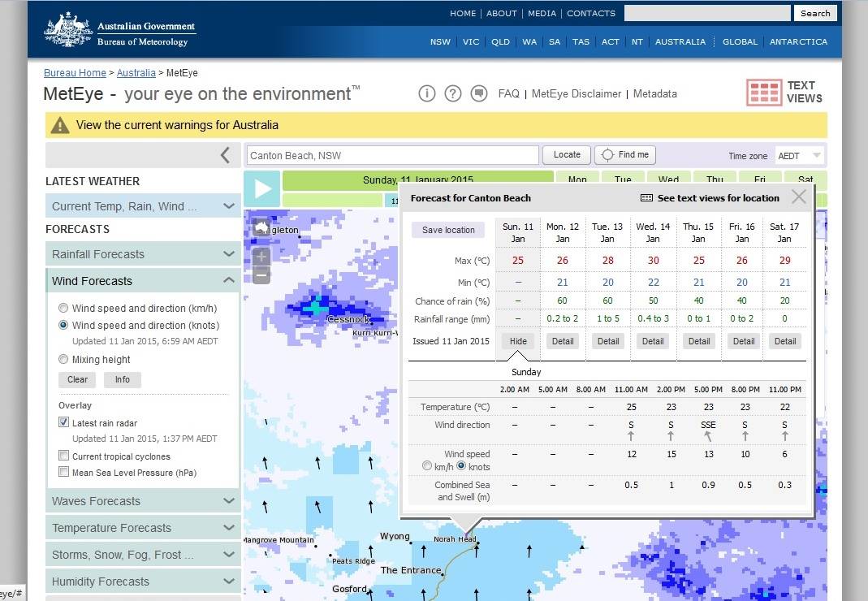Open the ANTARCTICA menu item
868x601 pixels.
798,41
